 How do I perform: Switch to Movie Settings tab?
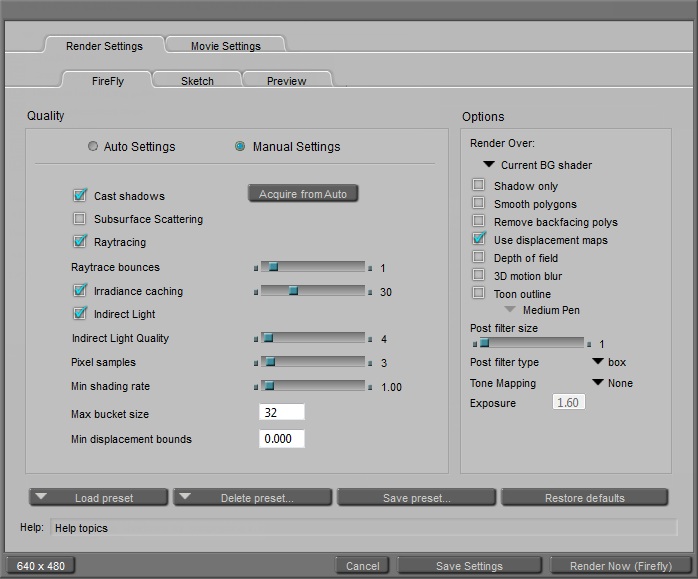pyautogui.click(x=225, y=46)
